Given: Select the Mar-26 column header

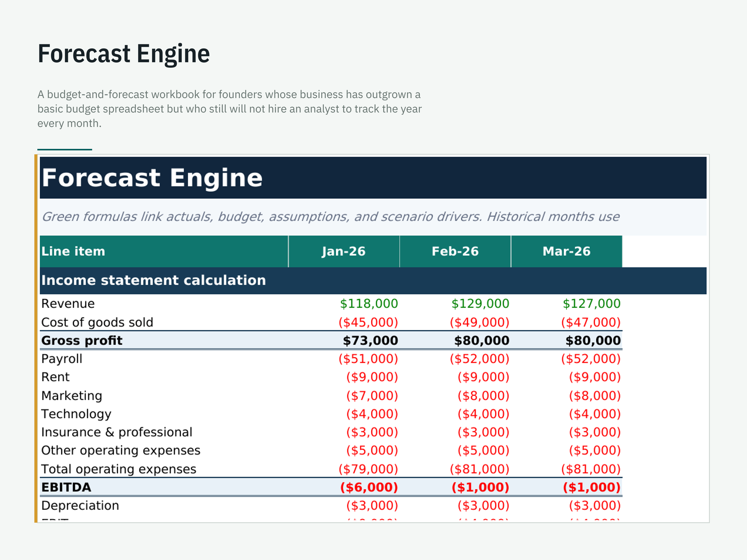Looking at the screenshot, I should point(567,251).
